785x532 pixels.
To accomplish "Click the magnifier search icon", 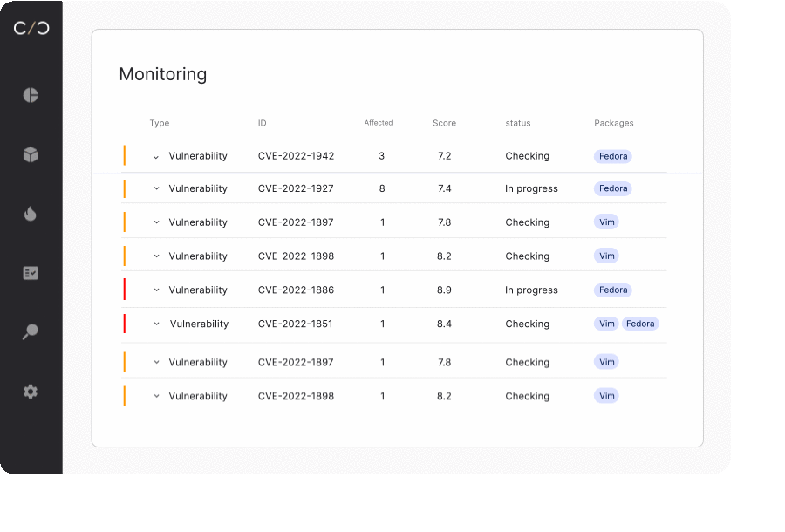I will coord(31,331).
